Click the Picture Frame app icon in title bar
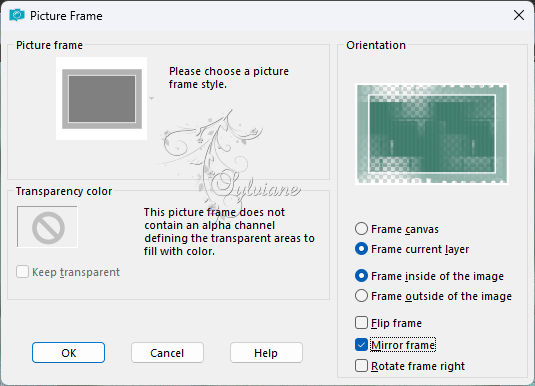 point(17,15)
